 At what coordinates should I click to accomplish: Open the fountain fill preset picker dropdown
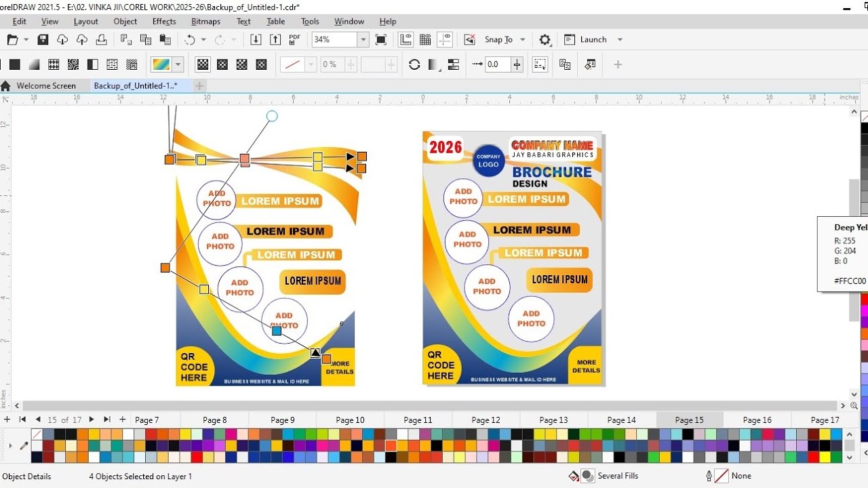click(x=178, y=64)
